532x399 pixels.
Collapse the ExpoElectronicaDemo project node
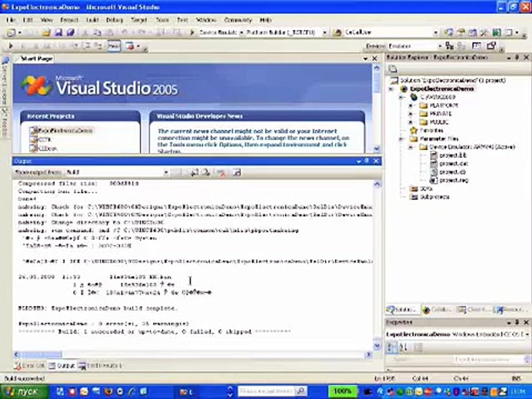(391, 89)
